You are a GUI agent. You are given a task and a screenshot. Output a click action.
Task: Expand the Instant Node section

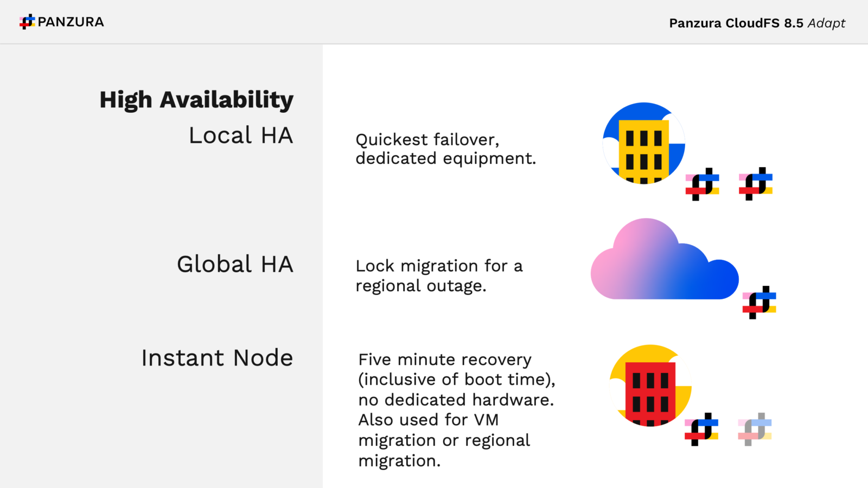[x=217, y=357]
